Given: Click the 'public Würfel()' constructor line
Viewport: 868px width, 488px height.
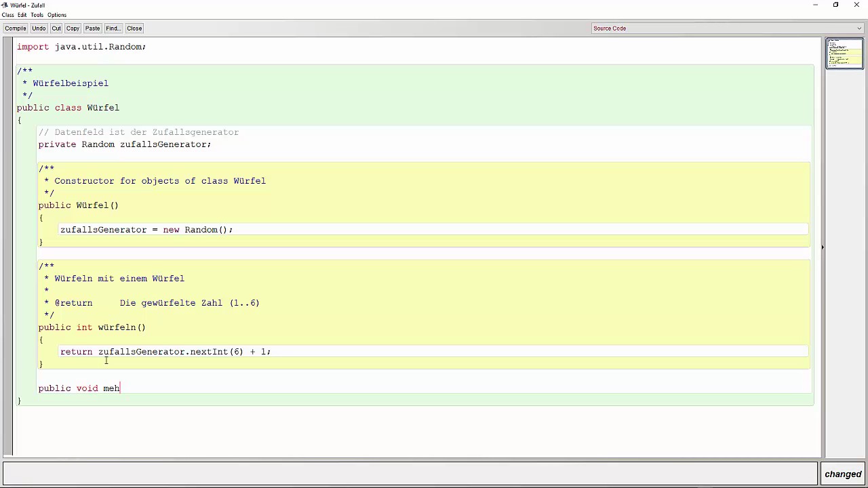Looking at the screenshot, I should click(79, 205).
